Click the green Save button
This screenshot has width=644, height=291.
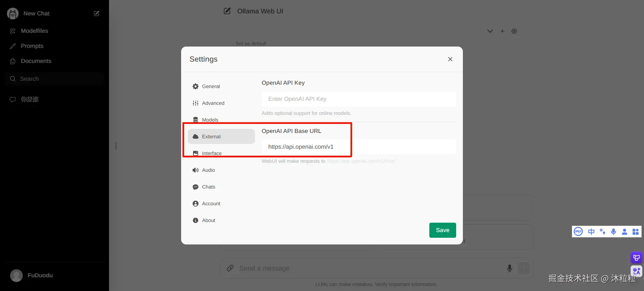click(442, 230)
